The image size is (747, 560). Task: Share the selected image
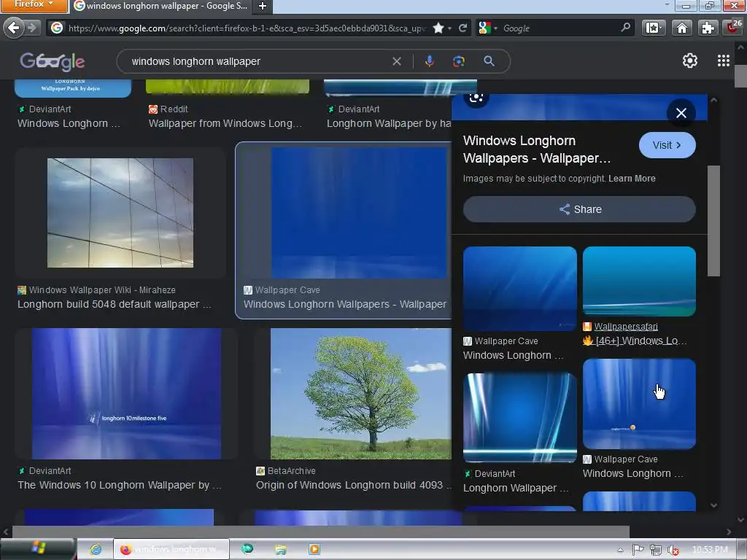(x=579, y=209)
